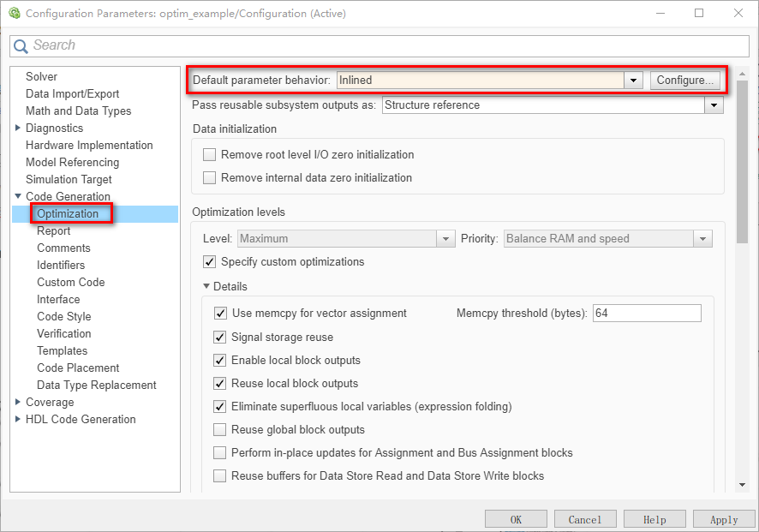The height and width of the screenshot is (532, 759).
Task: Enable Remove root level I/O zero initialization
Action: click(x=210, y=155)
